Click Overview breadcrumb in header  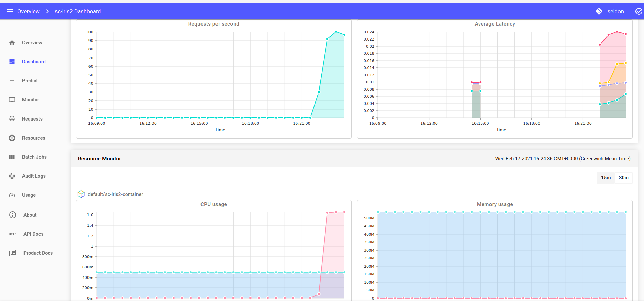29,11
